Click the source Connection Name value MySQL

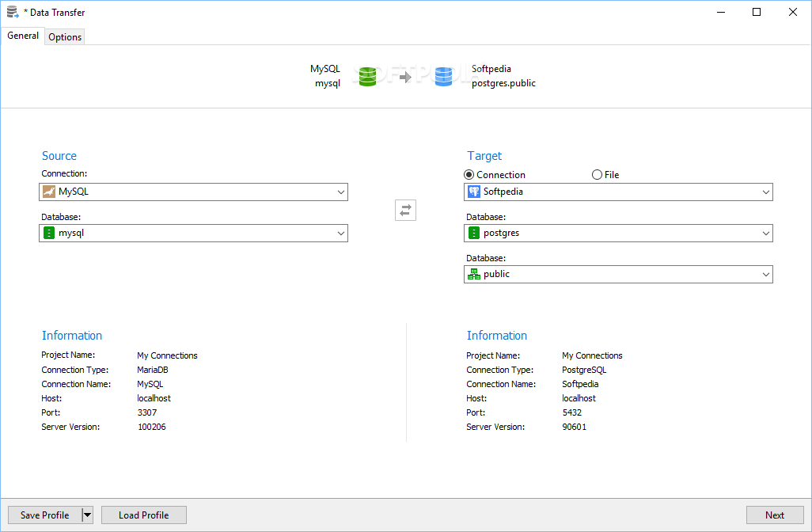coord(150,385)
